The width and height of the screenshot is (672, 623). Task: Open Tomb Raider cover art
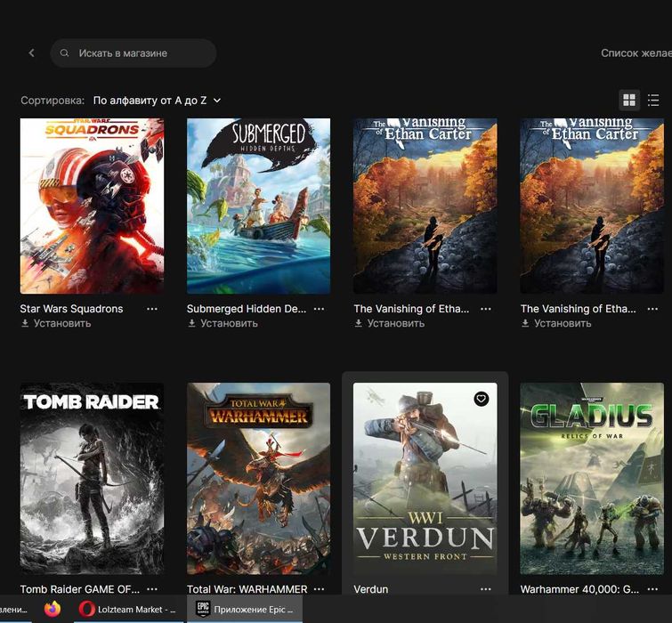point(92,478)
